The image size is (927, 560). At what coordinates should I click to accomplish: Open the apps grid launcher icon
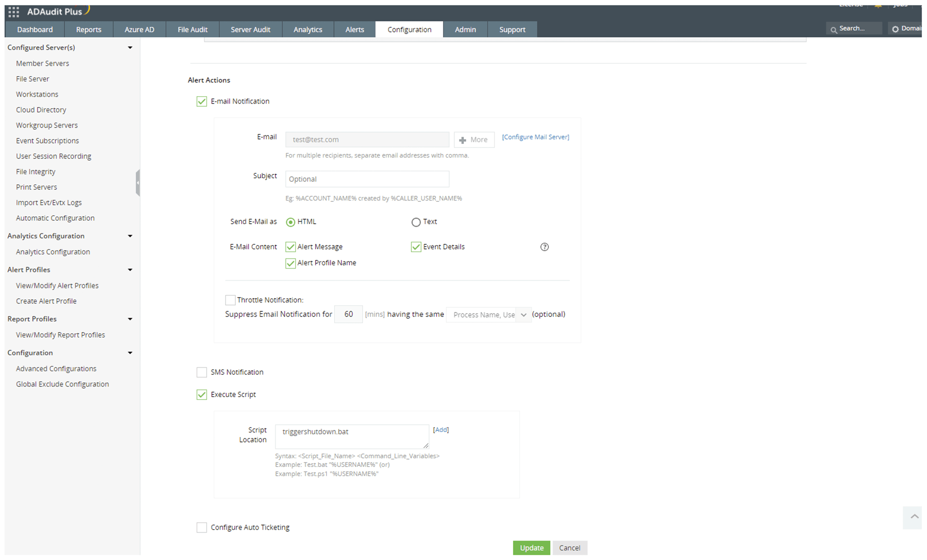(14, 12)
